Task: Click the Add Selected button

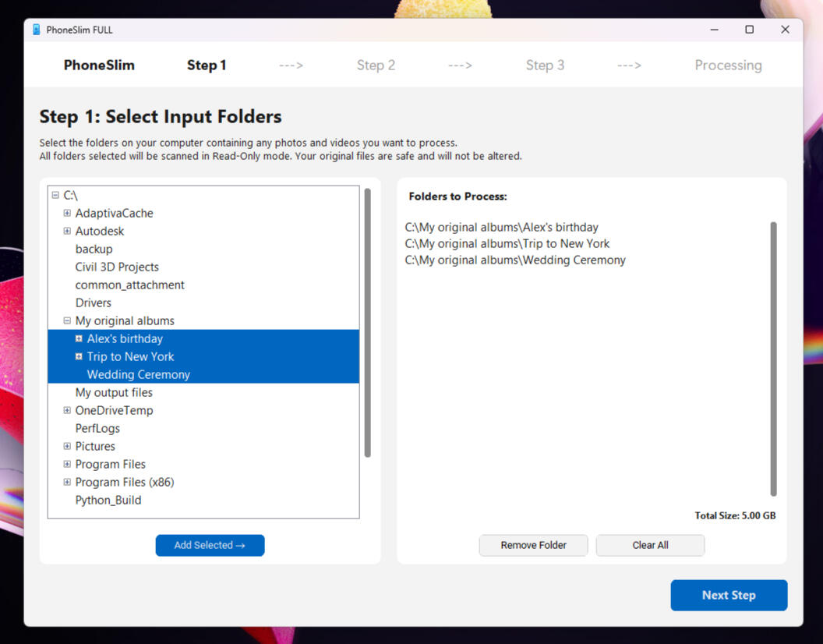Action: [210, 545]
